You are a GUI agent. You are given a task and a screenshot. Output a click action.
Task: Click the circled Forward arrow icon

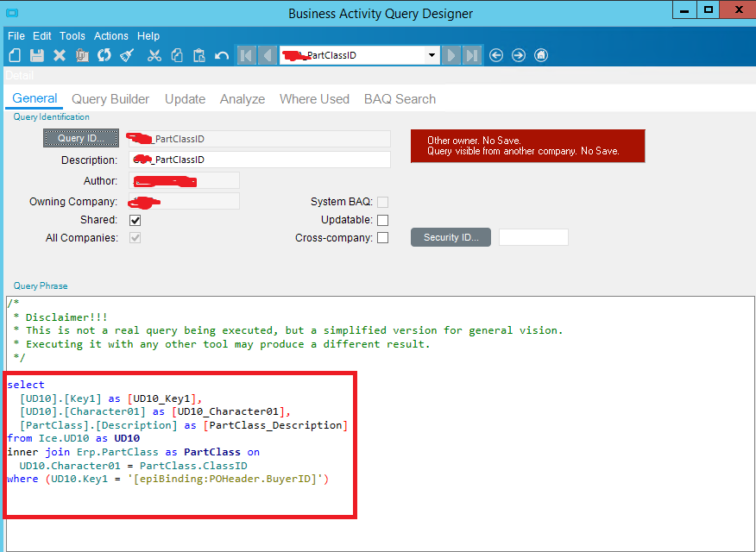pos(519,55)
